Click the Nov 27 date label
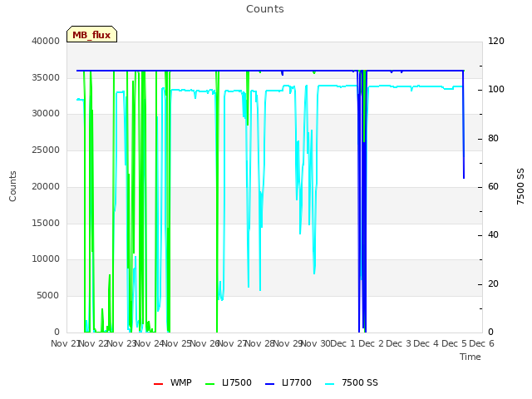 [x=233, y=343]
